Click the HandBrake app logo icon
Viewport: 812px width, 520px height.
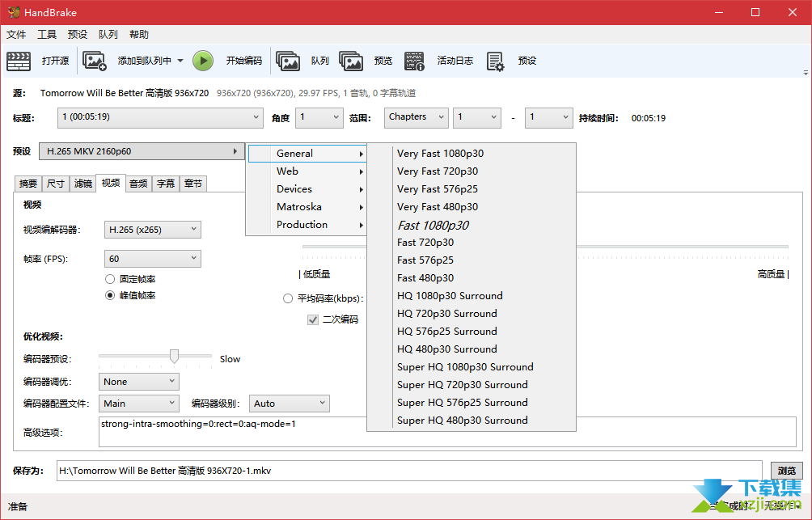[14, 12]
